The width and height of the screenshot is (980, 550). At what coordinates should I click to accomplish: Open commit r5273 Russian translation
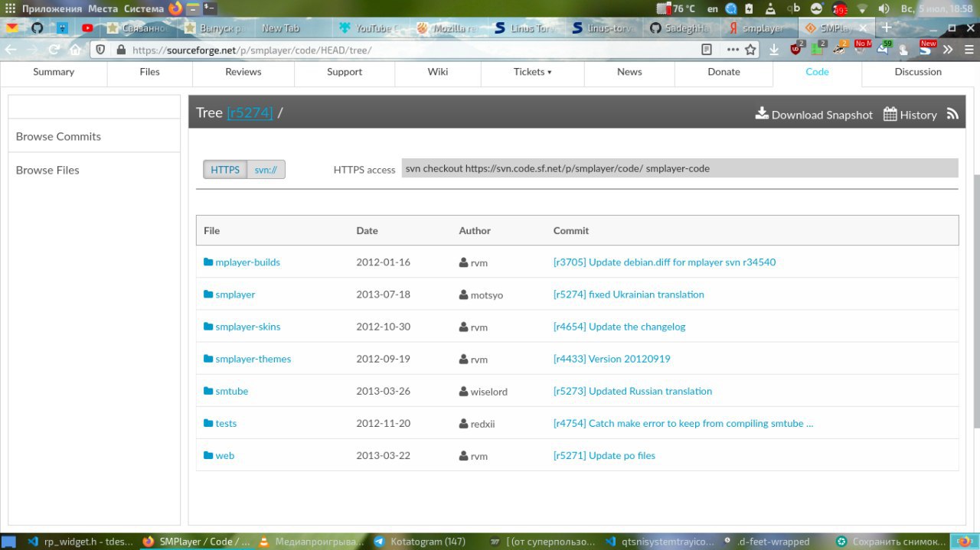[x=632, y=391]
